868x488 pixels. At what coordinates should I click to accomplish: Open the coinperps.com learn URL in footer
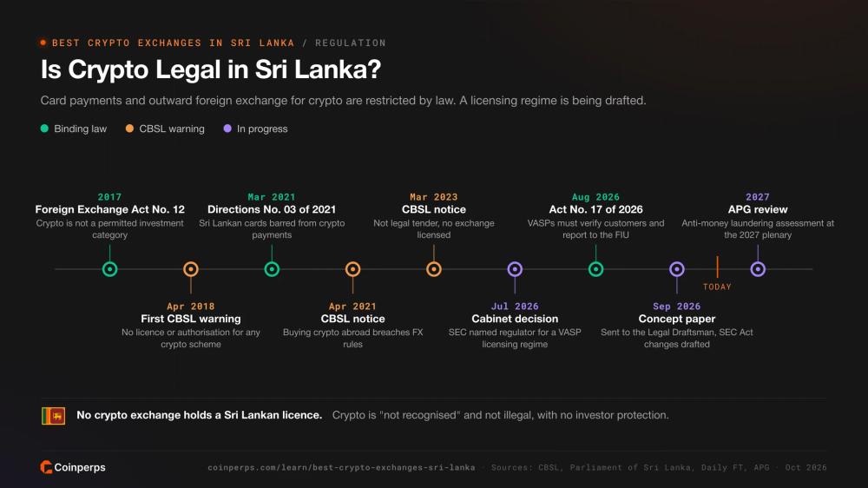pyautogui.click(x=341, y=467)
